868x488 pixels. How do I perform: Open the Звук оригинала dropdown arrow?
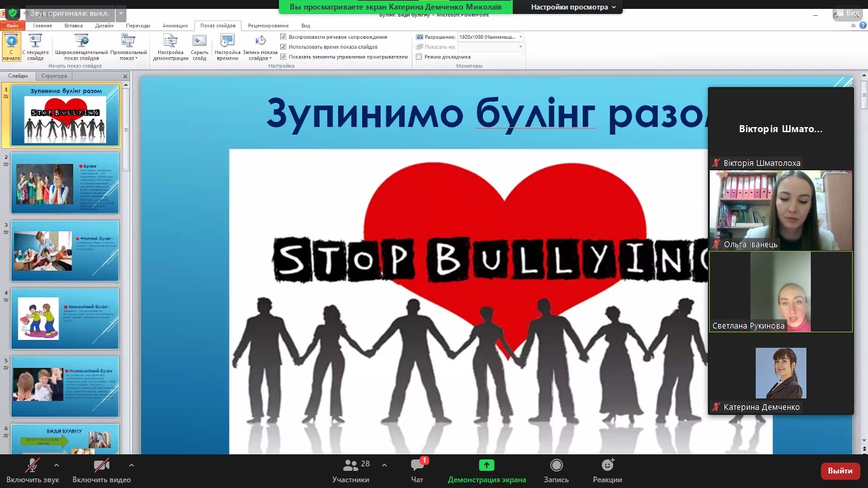coord(121,13)
